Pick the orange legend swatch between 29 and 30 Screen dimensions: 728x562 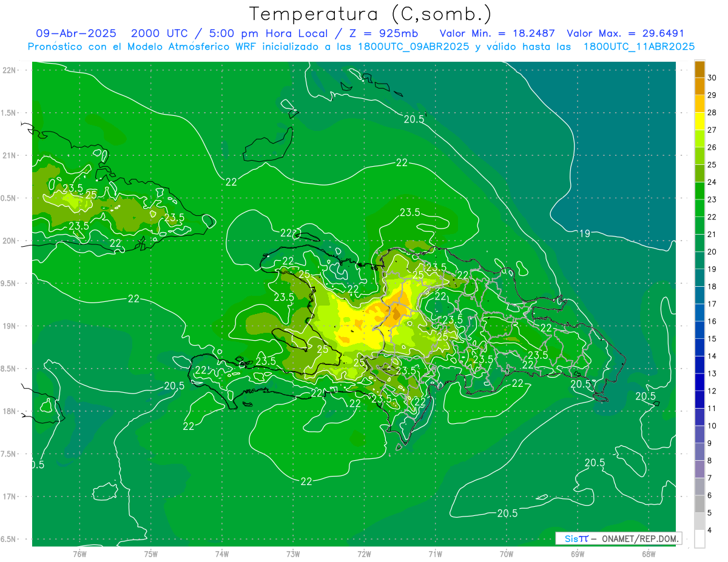[699, 86]
